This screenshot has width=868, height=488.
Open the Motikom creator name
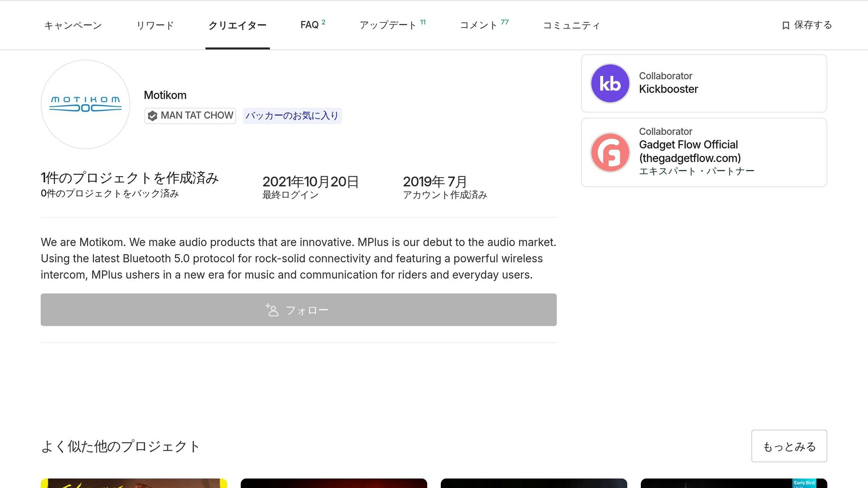pos(165,95)
